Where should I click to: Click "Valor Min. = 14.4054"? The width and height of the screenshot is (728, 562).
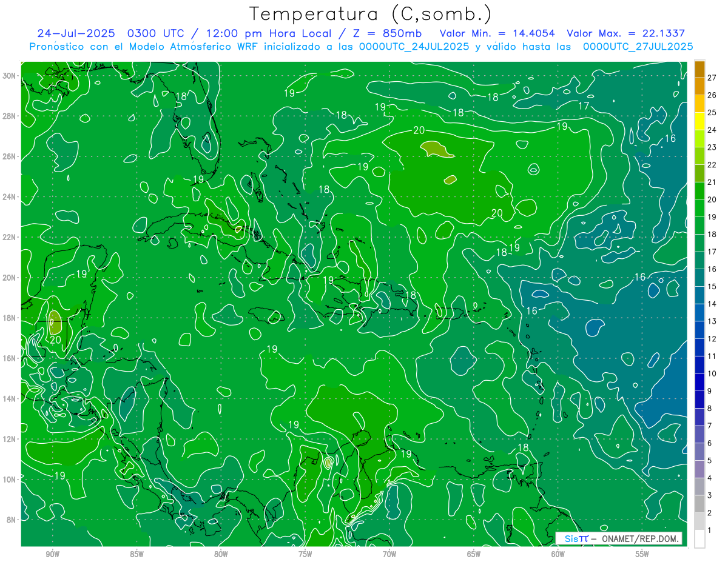point(499,33)
